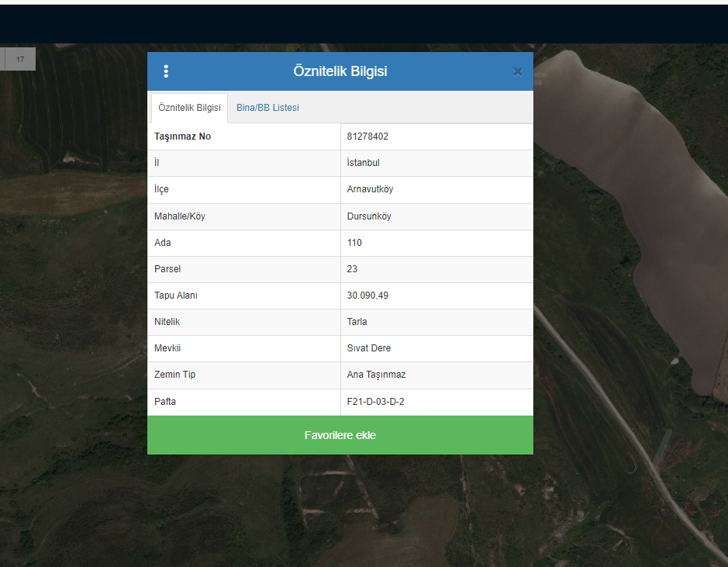The width and height of the screenshot is (728, 567).
Task: Click the Öznitelik Bilgisi dialog title
Action: [x=340, y=71]
